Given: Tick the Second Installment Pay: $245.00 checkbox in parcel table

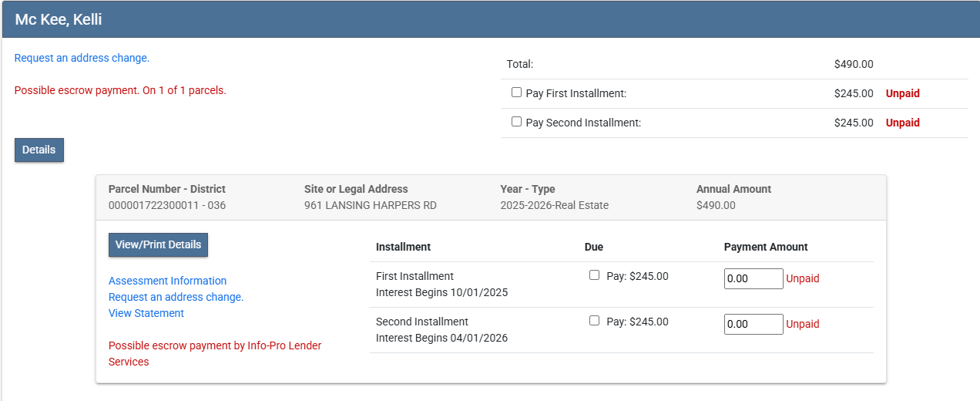Looking at the screenshot, I should 594,321.
